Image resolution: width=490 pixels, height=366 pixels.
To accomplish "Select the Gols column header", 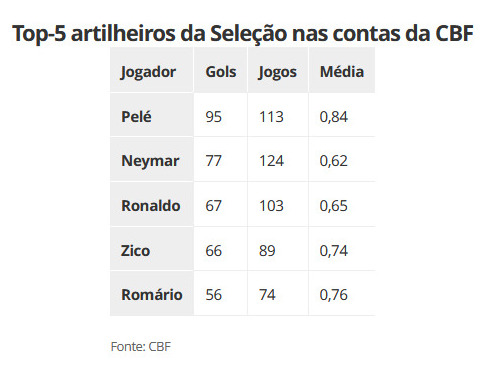I will pyautogui.click(x=221, y=70).
